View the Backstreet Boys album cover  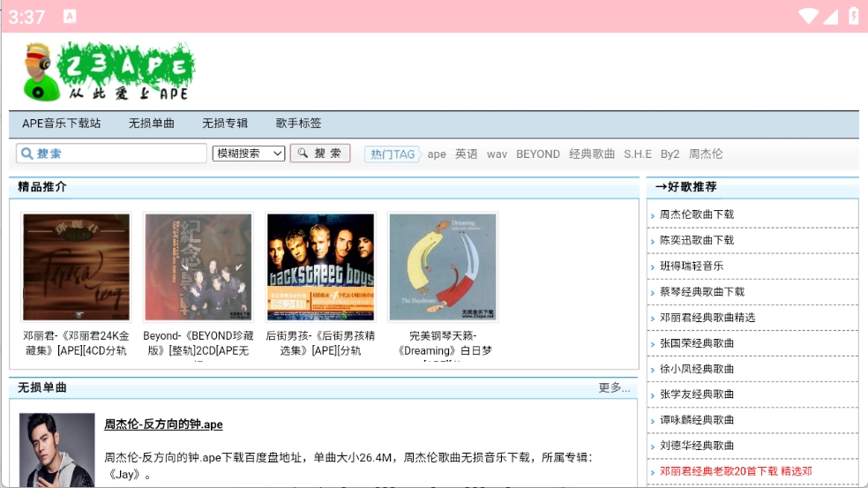[x=320, y=267]
